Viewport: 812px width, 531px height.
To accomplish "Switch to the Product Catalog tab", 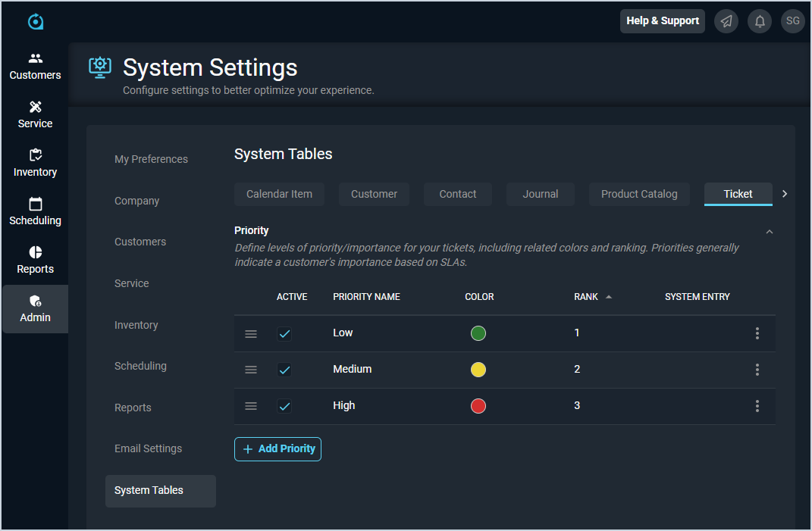I will click(639, 194).
